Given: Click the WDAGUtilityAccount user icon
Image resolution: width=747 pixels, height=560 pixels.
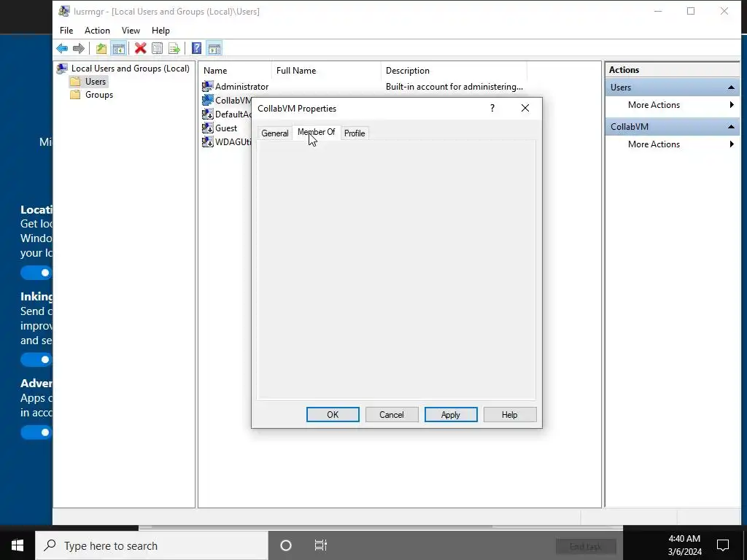Looking at the screenshot, I should [208, 142].
